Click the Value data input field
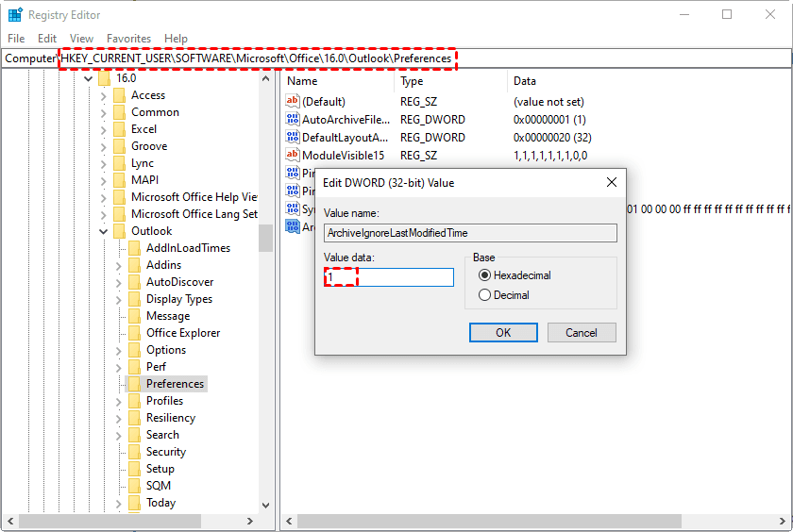Viewport: 793px width, 532px height. (389, 277)
